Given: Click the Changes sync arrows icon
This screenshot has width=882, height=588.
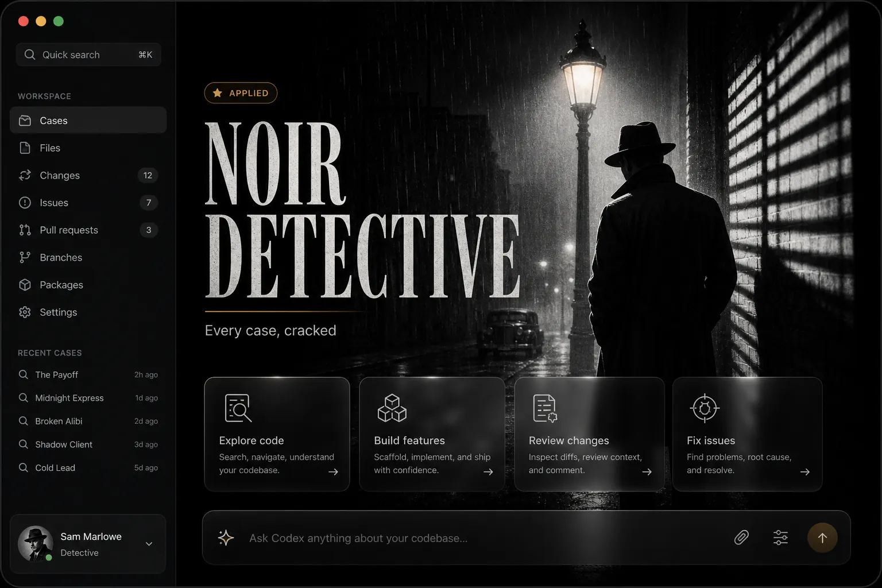Looking at the screenshot, I should click(x=25, y=176).
